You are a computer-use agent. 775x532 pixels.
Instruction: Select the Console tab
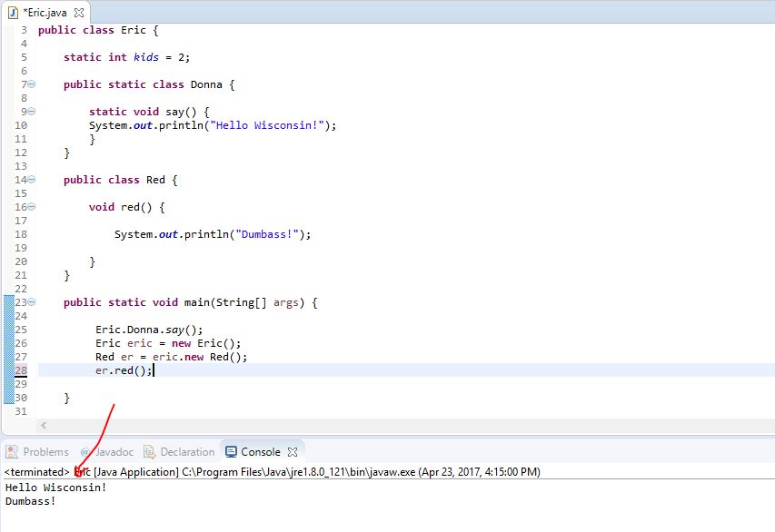pyautogui.click(x=262, y=452)
